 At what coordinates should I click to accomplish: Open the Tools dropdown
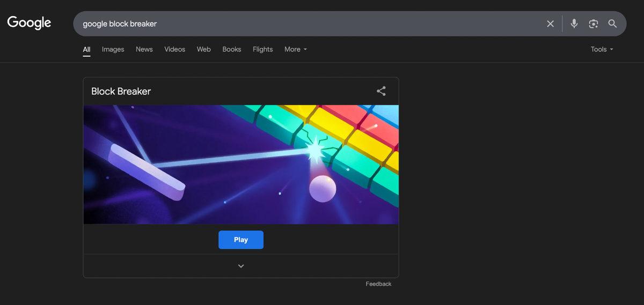602,49
